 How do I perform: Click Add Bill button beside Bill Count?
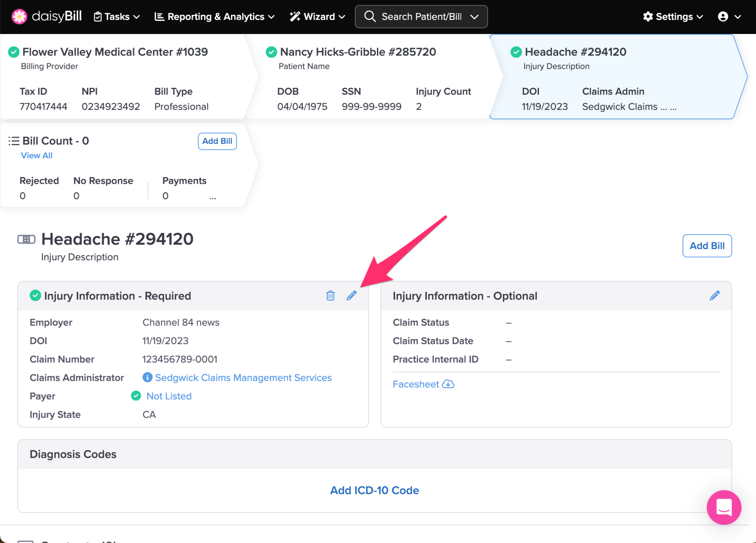point(217,141)
